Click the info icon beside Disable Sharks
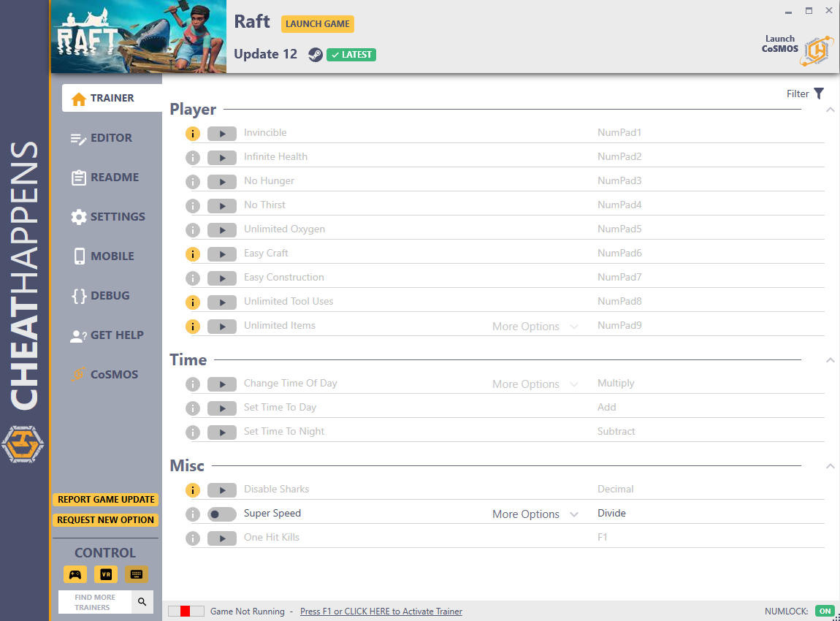 pos(193,490)
